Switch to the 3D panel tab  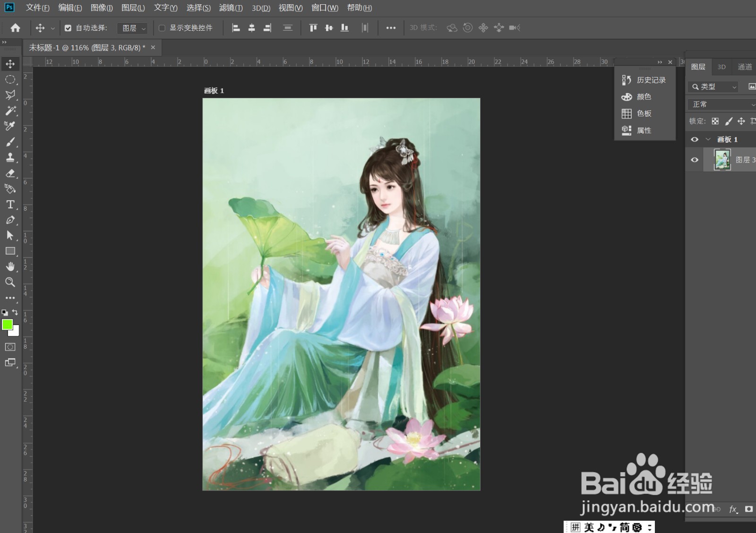[x=722, y=67]
